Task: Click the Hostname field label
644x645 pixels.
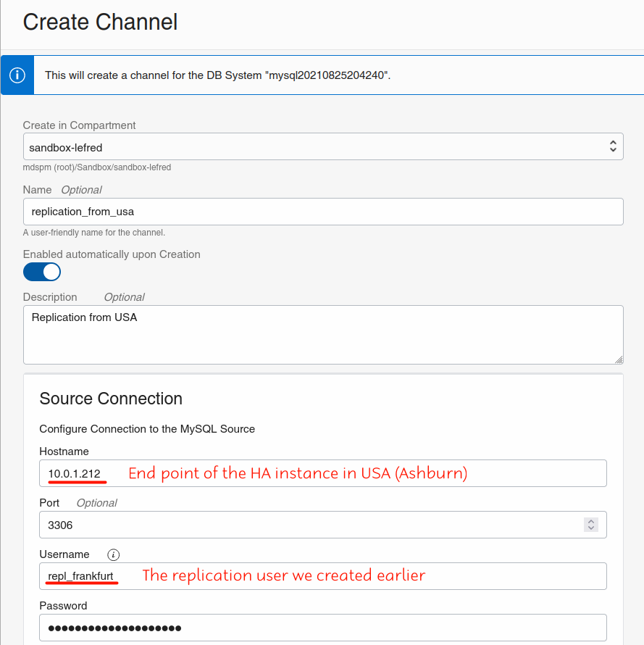Action: (64, 451)
